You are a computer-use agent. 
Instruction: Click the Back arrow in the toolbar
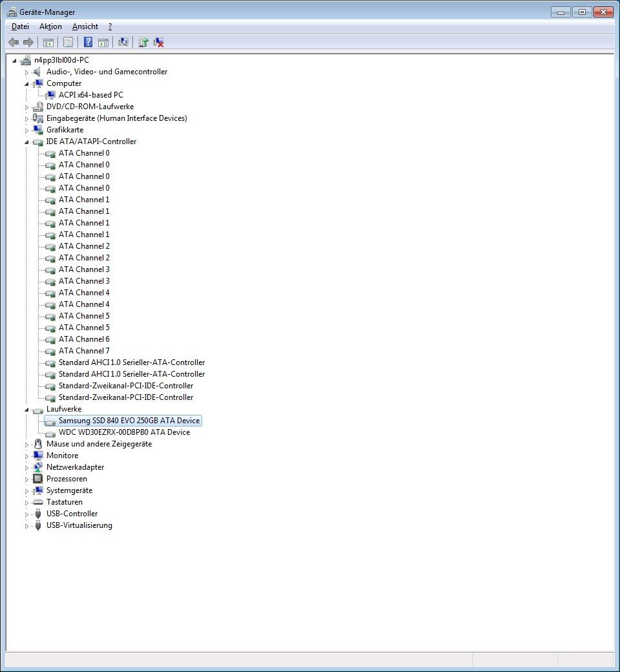coord(14,42)
